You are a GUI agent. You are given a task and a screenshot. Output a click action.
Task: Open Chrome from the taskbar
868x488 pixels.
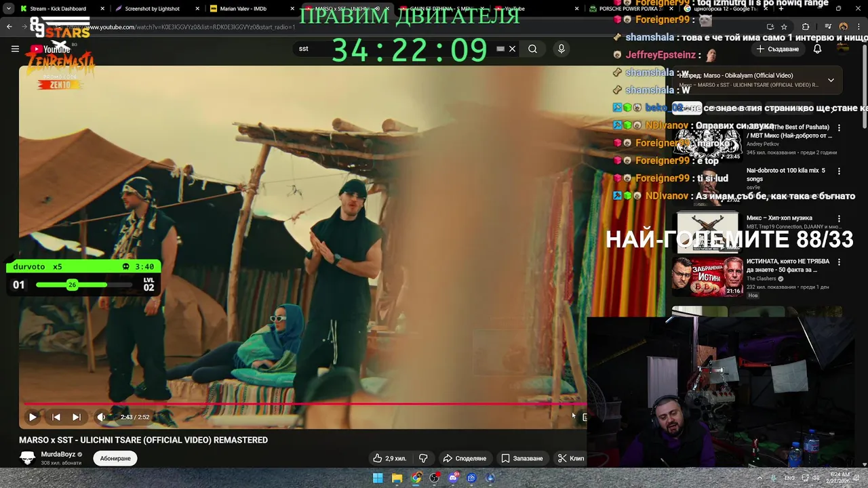[x=416, y=478]
